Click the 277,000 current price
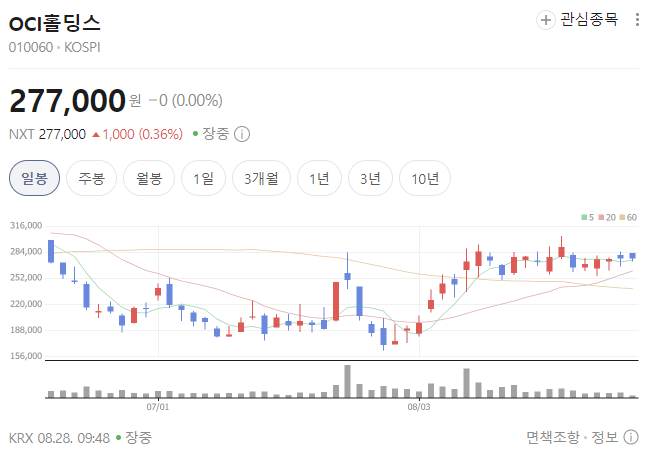Screen dimensions: 652x458 coord(67,101)
